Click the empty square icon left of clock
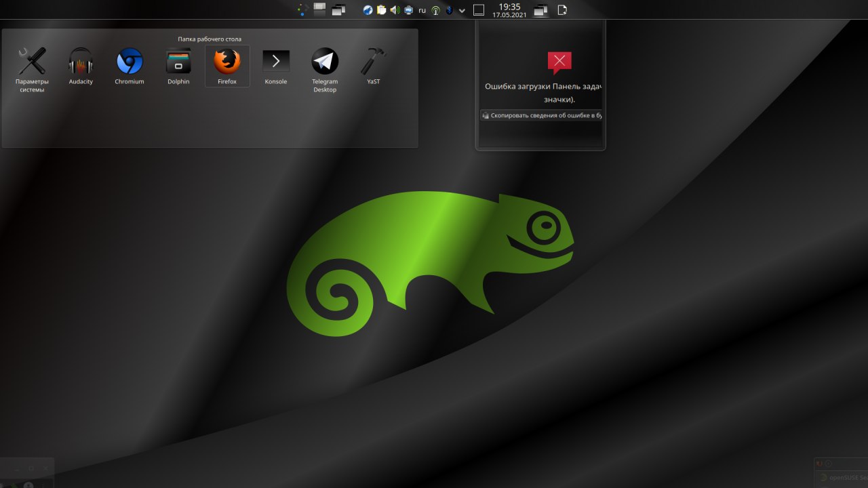Viewport: 868px width, 488px height. click(x=479, y=10)
